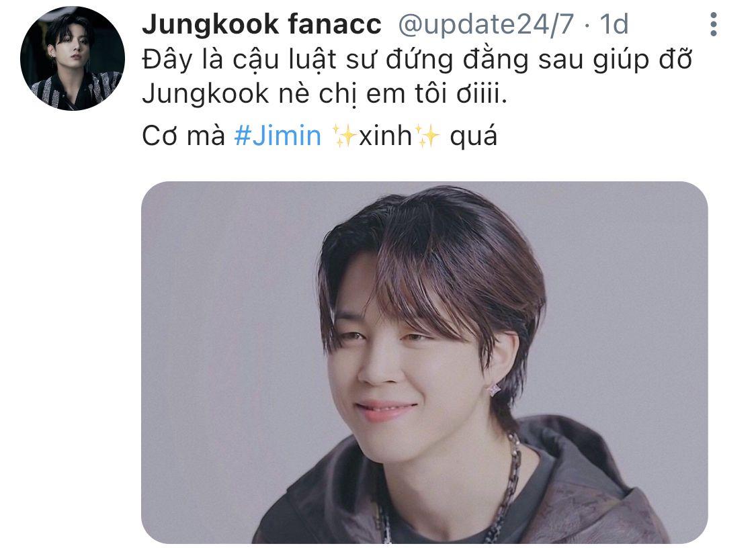Click the display name Jungkook fanacc
This screenshot has width=756, height=552.
click(262, 24)
